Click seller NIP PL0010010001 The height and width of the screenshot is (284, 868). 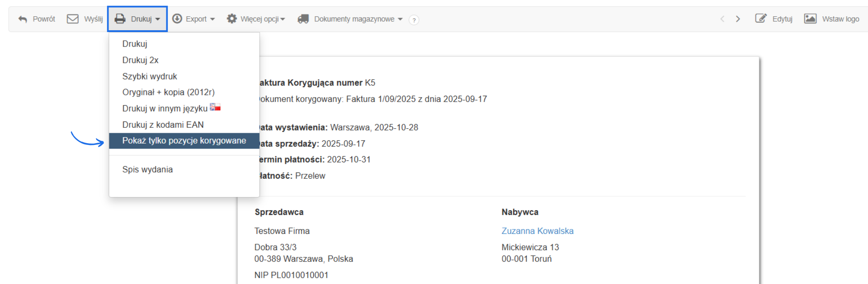tap(291, 275)
